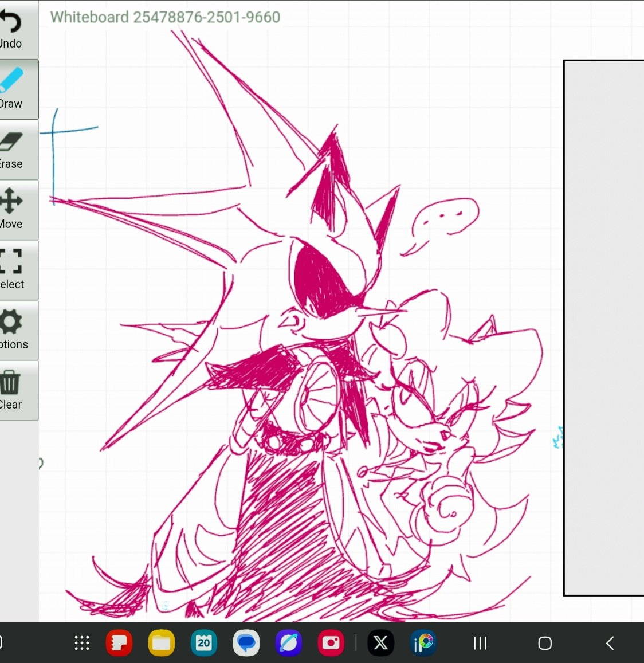Image resolution: width=644 pixels, height=663 pixels.
Task: Open the blue Messages chat app
Action: [x=246, y=643]
